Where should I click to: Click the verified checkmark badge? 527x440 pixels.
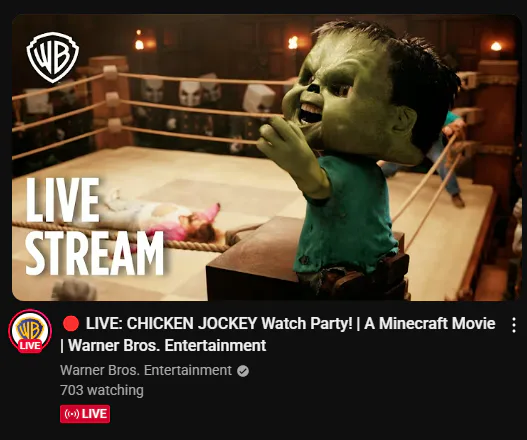[243, 371]
